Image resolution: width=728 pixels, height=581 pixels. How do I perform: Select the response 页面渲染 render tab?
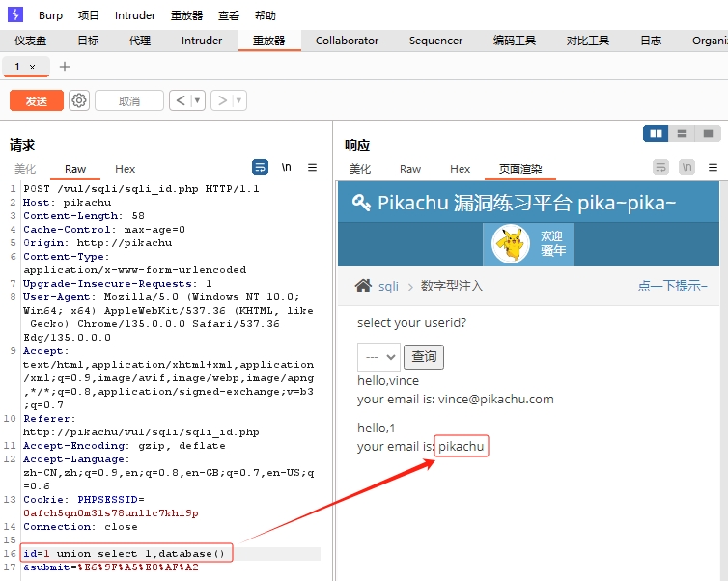point(520,169)
